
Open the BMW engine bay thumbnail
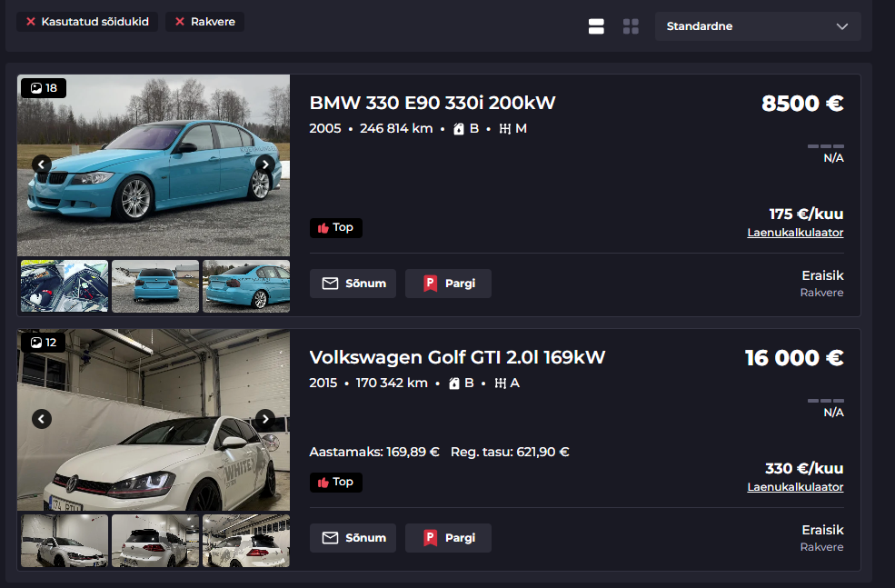(65, 286)
